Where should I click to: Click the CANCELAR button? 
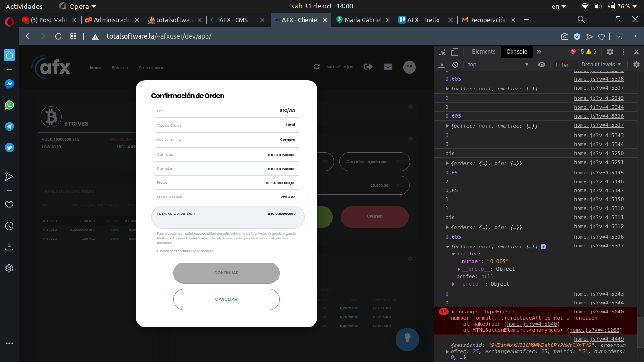pos(226,299)
